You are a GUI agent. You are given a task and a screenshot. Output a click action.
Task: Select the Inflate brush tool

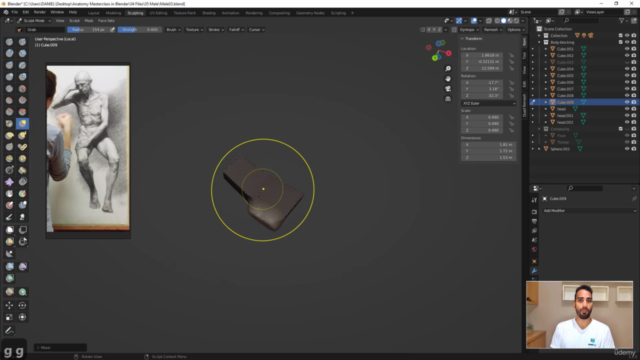pyautogui.click(x=9, y=77)
